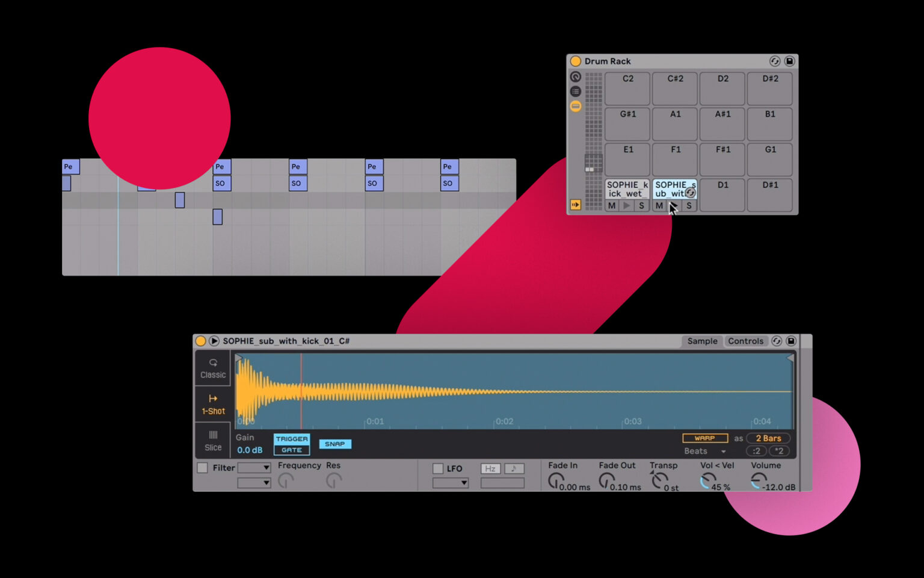Solo the SOPHIE_sub pad
This screenshot has height=578, width=924.
(x=688, y=205)
